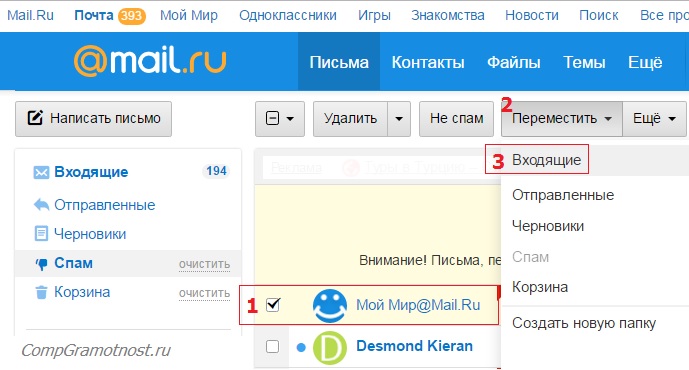The height and width of the screenshot is (370, 689).
Task: Uncheck the Мой Мир@Mail.Ru message checkbox
Action: click(x=273, y=305)
